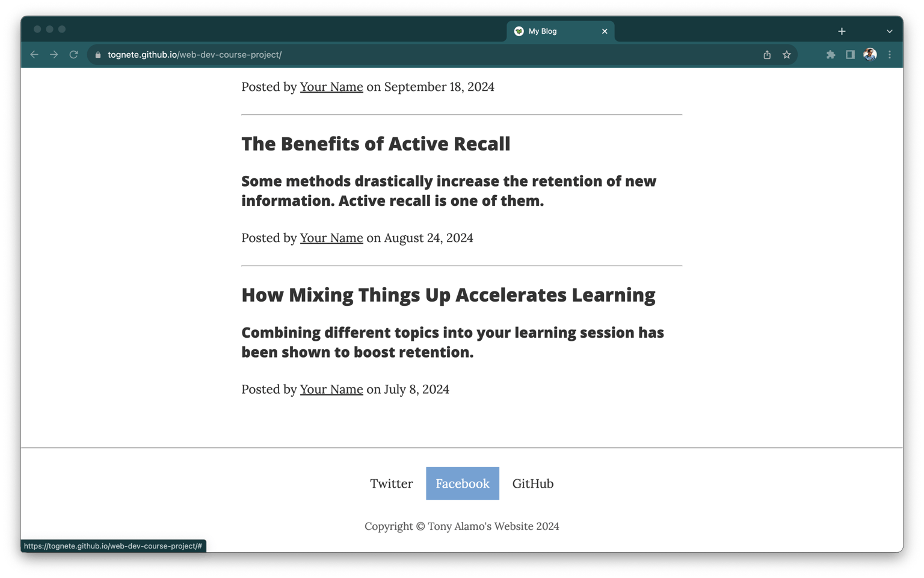
Task: Toggle the browser side panel icon
Action: [850, 55]
